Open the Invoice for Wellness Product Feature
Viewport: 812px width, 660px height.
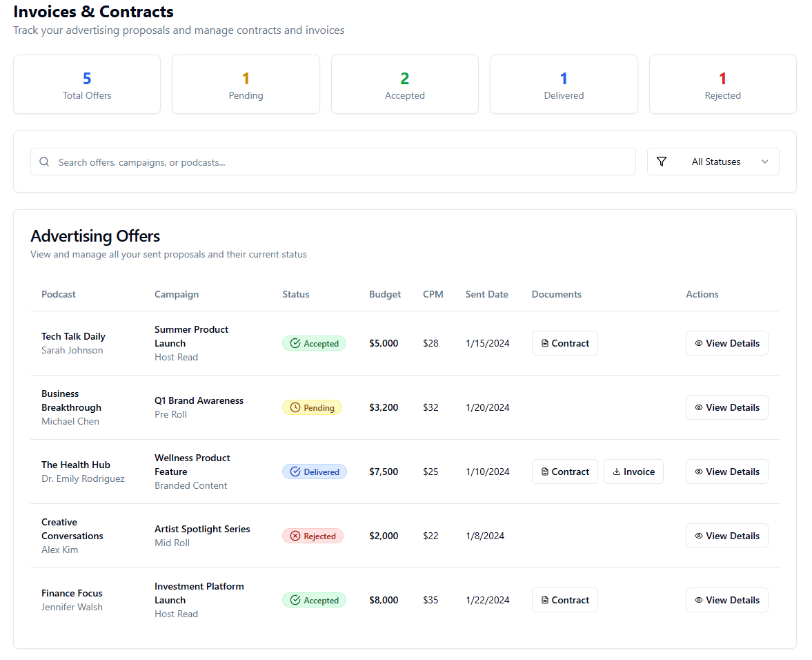point(633,472)
